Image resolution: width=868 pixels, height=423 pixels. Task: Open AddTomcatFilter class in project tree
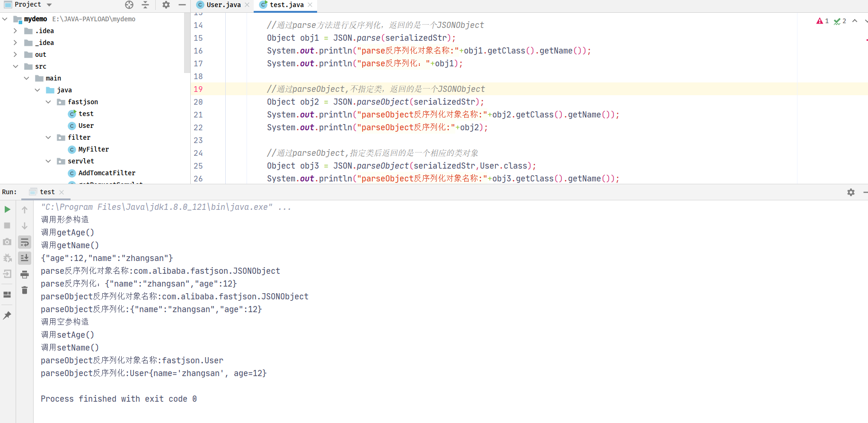106,173
